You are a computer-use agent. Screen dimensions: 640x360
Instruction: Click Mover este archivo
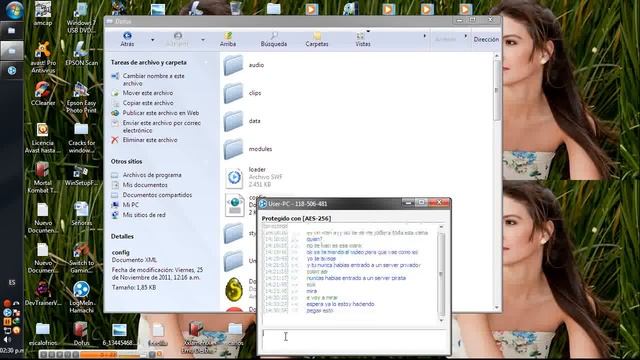[148, 93]
